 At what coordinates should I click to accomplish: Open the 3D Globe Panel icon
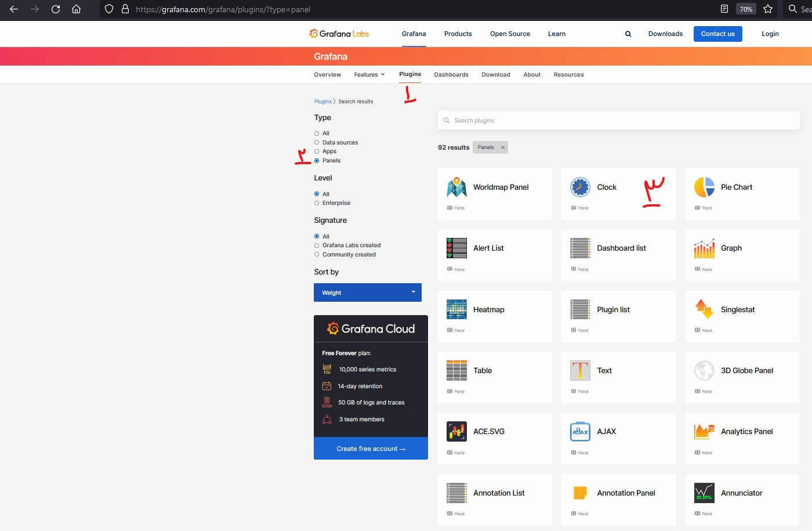[x=704, y=370]
